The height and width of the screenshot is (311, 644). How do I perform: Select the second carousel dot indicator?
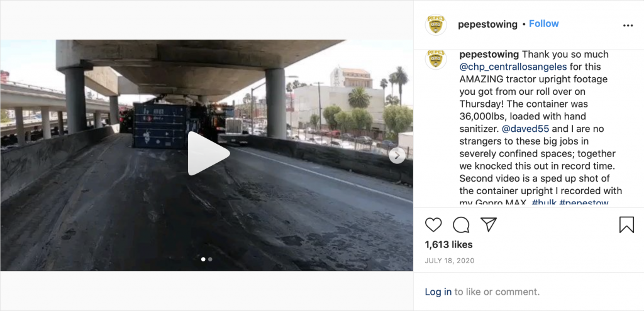point(210,259)
